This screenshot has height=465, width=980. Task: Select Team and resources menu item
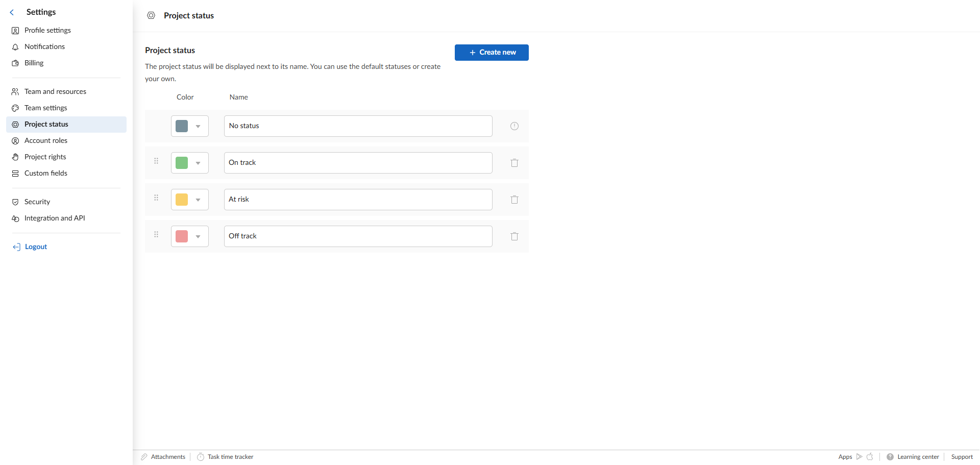coord(55,92)
